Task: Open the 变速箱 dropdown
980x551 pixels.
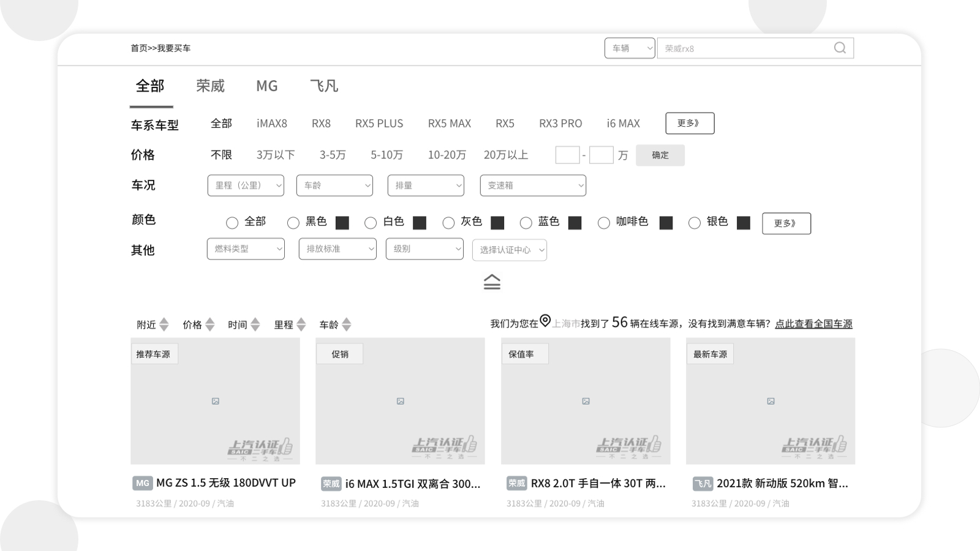Action: [533, 186]
